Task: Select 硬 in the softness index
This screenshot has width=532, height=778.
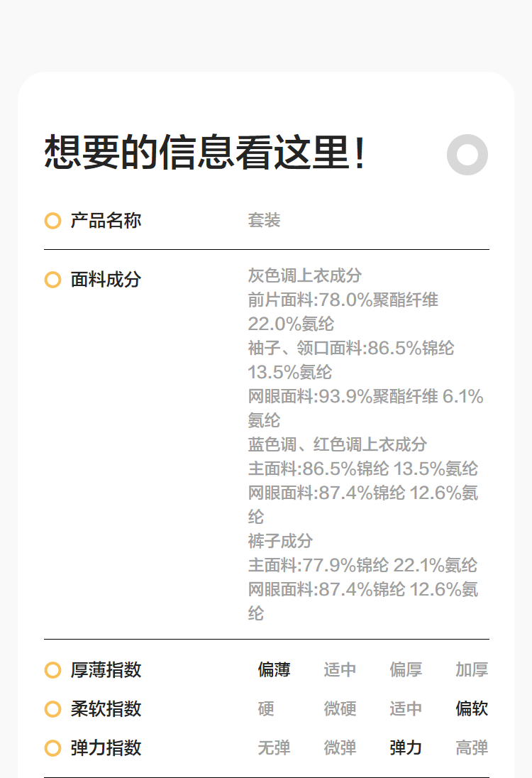Action: click(266, 709)
